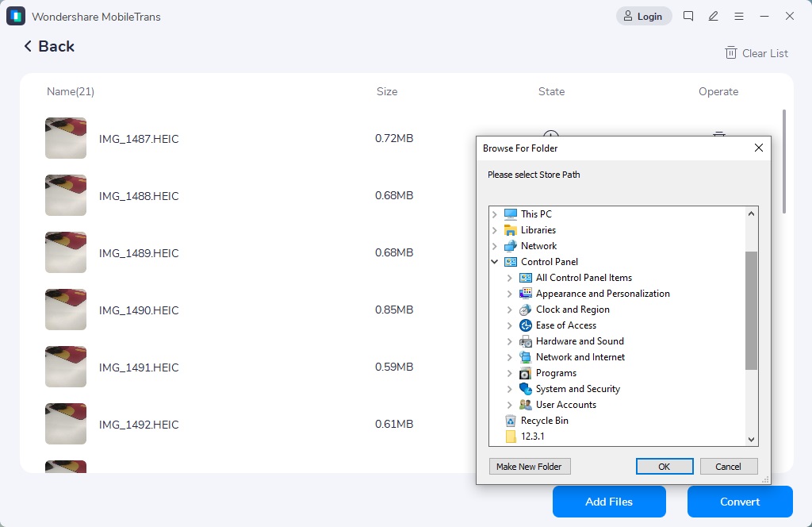Click IMG_1487.HEIC thumbnail
Viewport: 812px width, 527px height.
(x=66, y=138)
